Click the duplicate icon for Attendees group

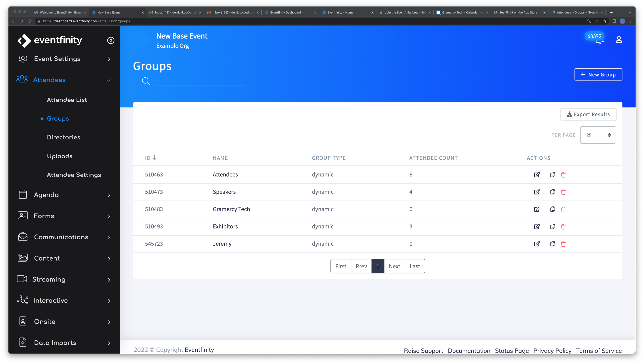pyautogui.click(x=553, y=175)
